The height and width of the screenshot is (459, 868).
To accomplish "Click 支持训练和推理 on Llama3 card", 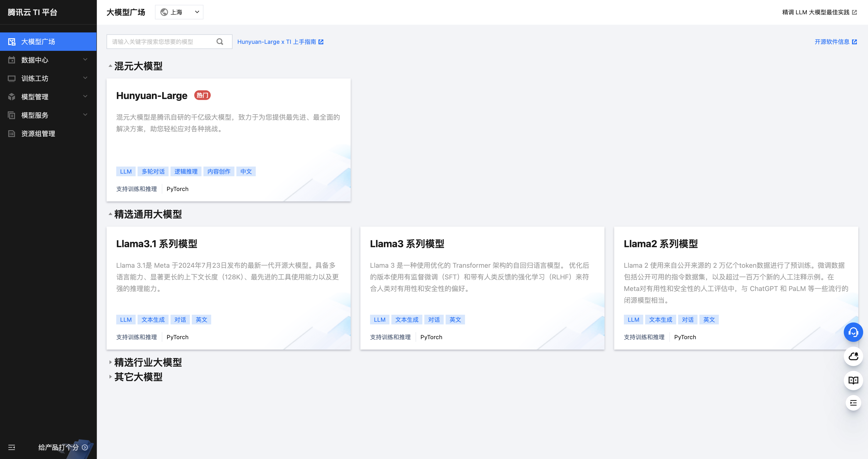I will pos(390,337).
